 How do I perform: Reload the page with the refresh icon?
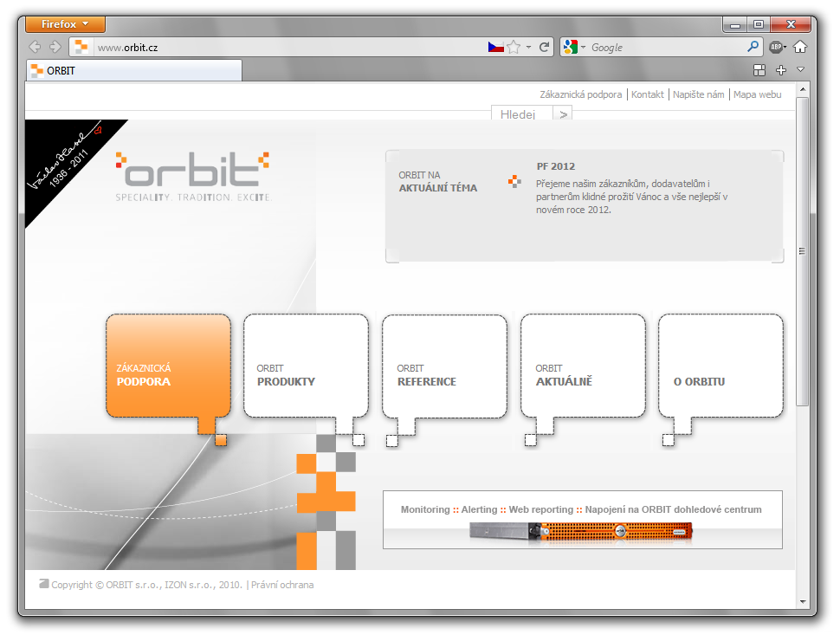(545, 47)
